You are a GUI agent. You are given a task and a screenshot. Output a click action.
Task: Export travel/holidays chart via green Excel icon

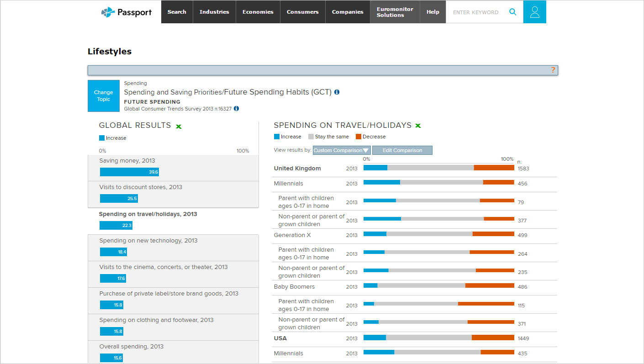click(418, 126)
